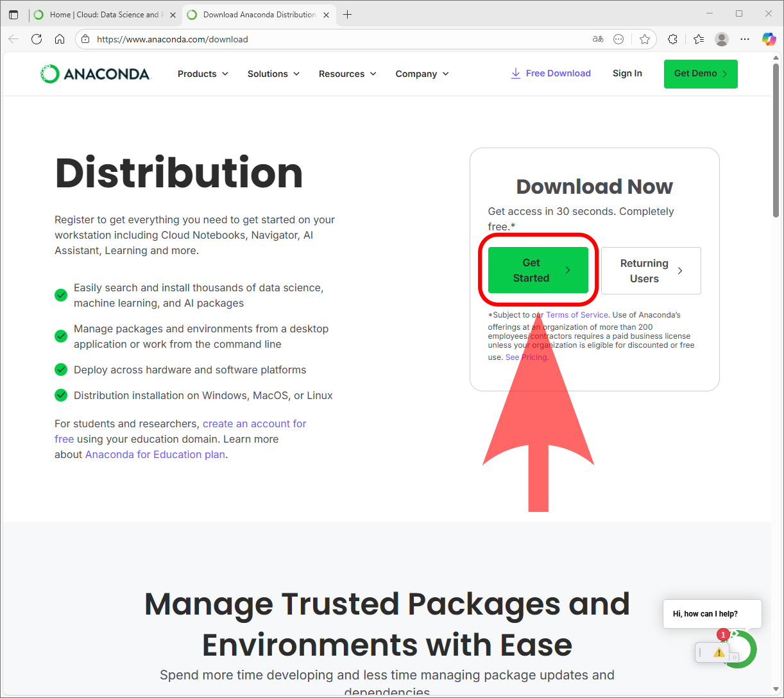Open the Terms of Service link
This screenshot has height=698, width=784.
coord(577,315)
